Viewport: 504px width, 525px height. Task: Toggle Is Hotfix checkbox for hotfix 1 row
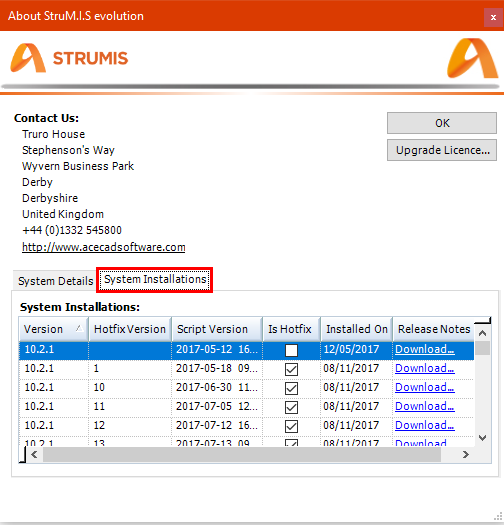pos(291,370)
